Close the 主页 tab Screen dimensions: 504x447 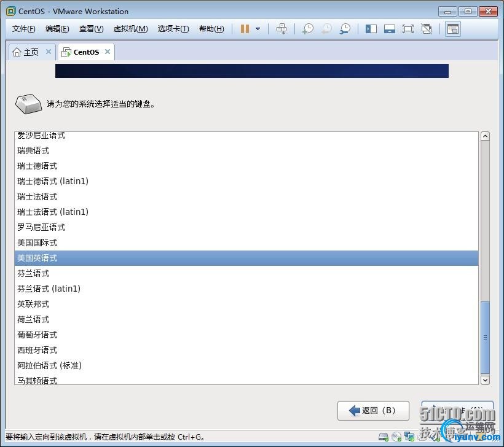pyautogui.click(x=49, y=52)
